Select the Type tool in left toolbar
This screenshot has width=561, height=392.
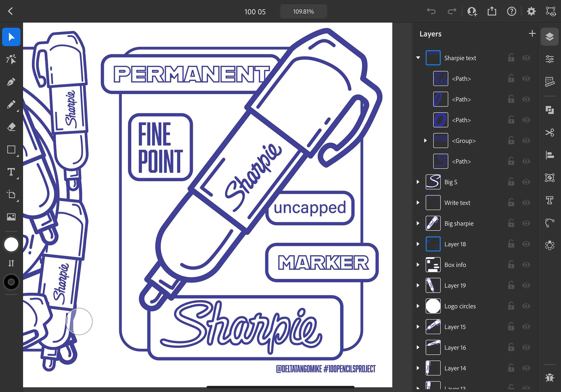(x=11, y=172)
